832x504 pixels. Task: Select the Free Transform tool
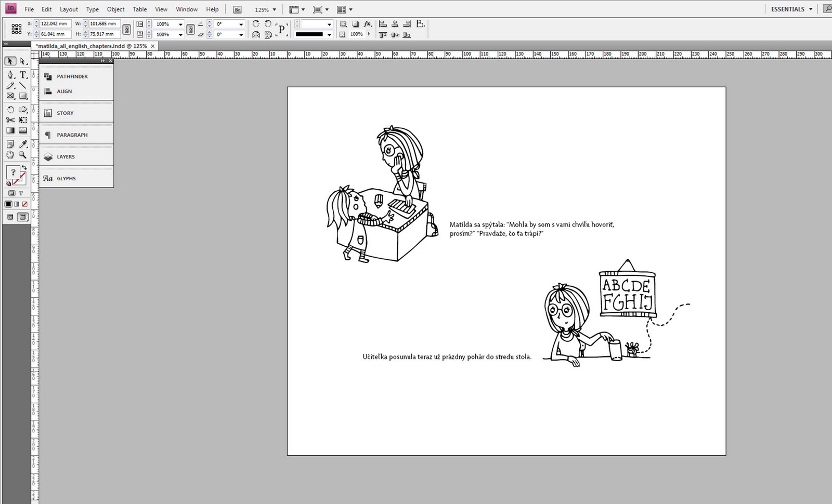tap(23, 120)
